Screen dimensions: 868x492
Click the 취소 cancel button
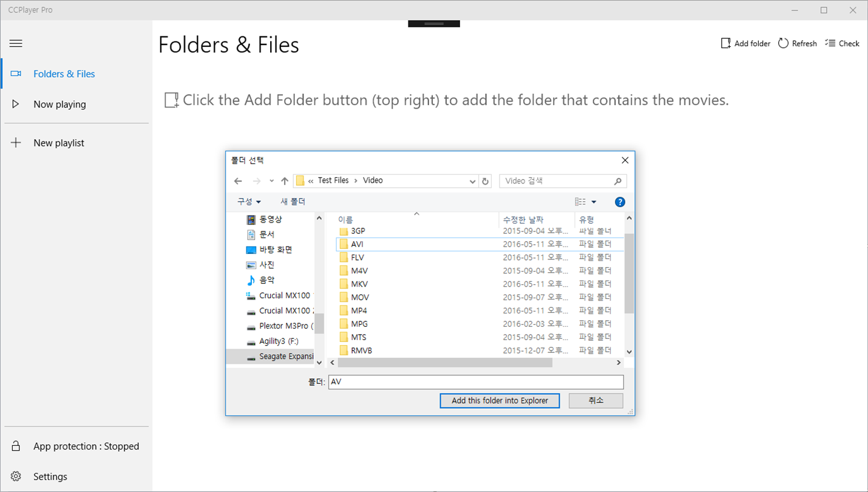point(596,401)
